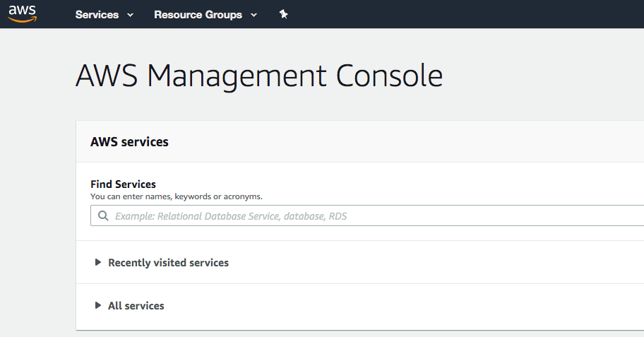The width and height of the screenshot is (644, 337).
Task: Open the Services menu
Action: [97, 15]
